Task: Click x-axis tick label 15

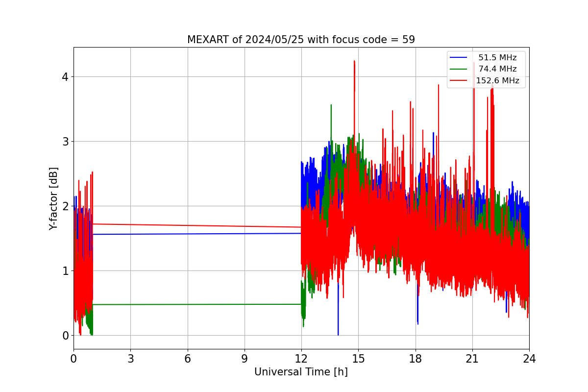Action: (x=358, y=359)
